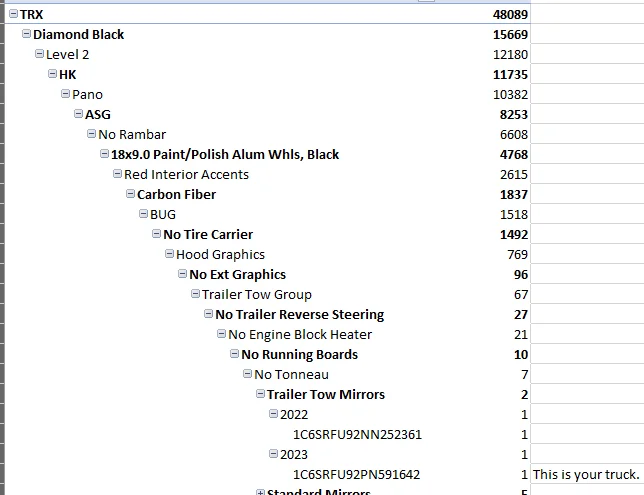Collapse the 2022 year group
644x495 pixels.
[x=274, y=413]
